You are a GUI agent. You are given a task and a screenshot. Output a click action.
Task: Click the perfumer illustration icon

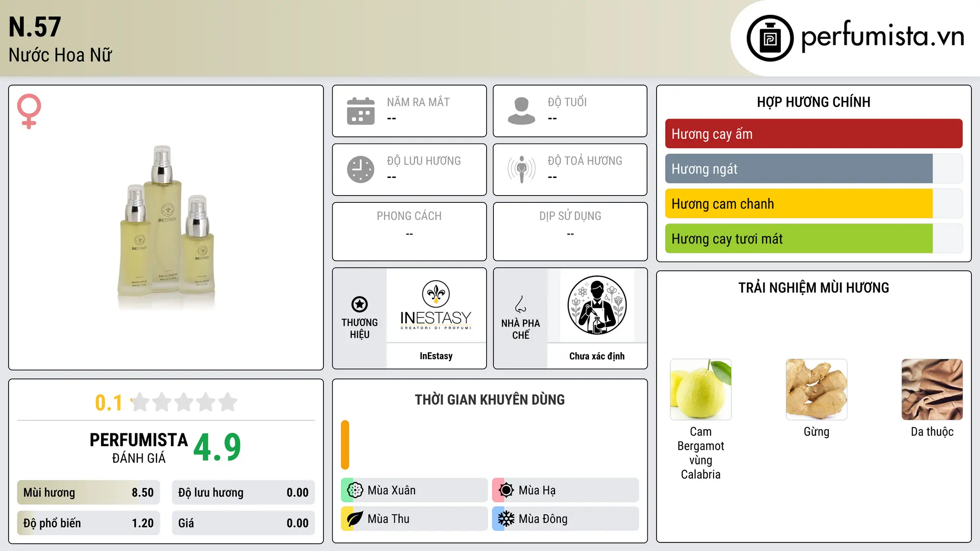click(x=597, y=305)
